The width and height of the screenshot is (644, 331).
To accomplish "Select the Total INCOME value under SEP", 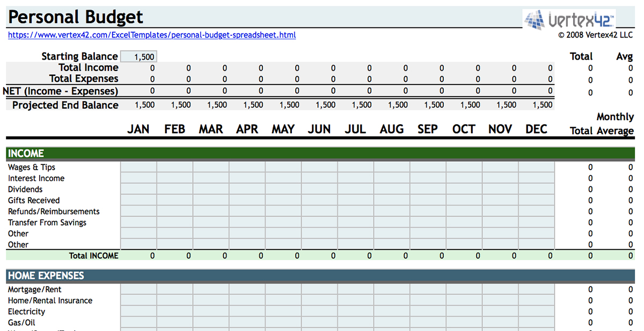I will click(441, 256).
